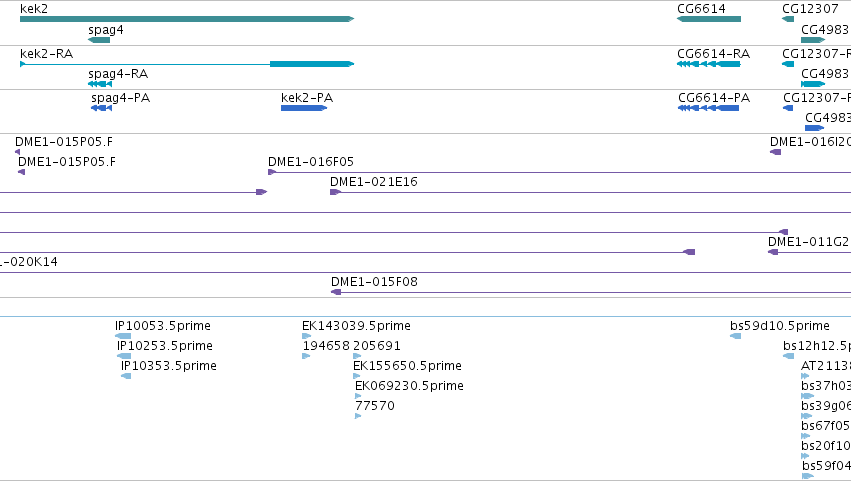Image resolution: width=851 pixels, height=481 pixels.
Task: Click the CG6614-PA coding segment glyph
Action: pos(708,108)
